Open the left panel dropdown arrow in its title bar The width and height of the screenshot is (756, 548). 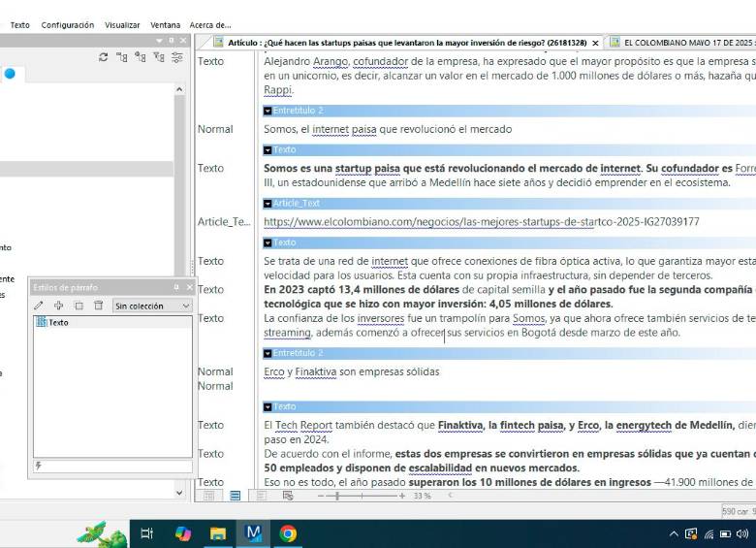[160, 41]
